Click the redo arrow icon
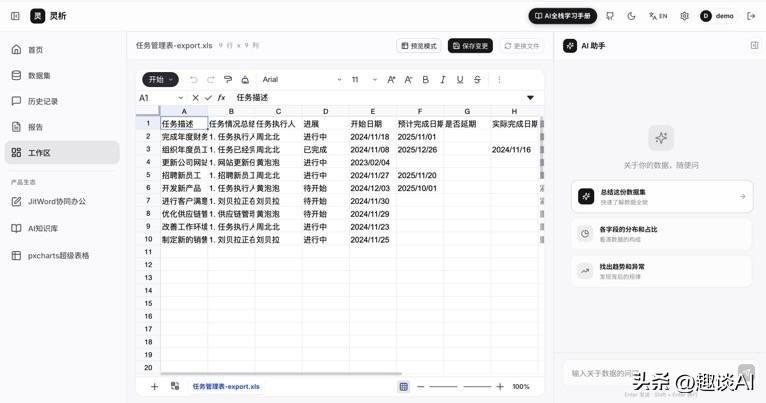766x403 pixels. (x=211, y=80)
